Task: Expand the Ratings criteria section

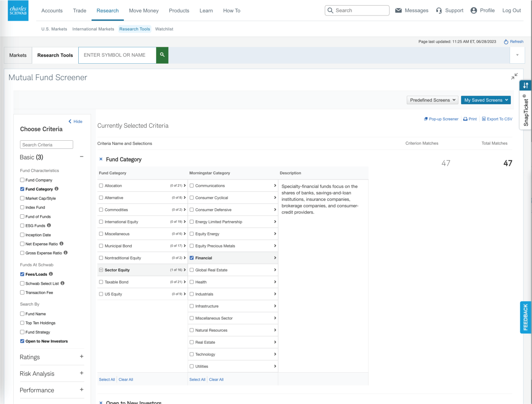Action: point(81,357)
